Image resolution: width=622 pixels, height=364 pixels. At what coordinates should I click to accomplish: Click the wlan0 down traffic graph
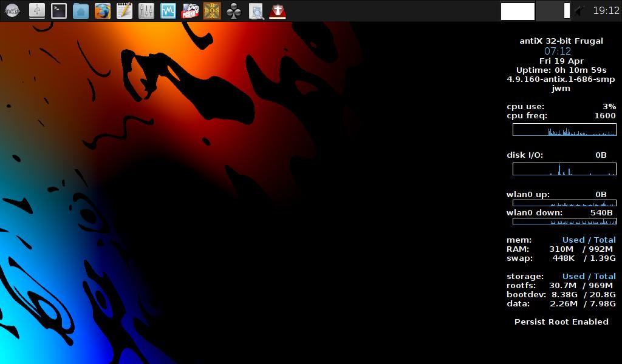pos(564,221)
